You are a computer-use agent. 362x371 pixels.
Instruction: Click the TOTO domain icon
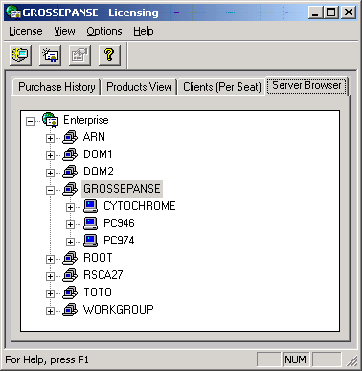(x=70, y=293)
